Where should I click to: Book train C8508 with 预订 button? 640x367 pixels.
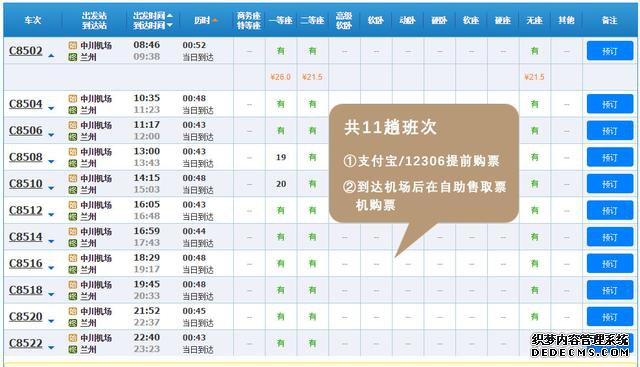[610, 157]
